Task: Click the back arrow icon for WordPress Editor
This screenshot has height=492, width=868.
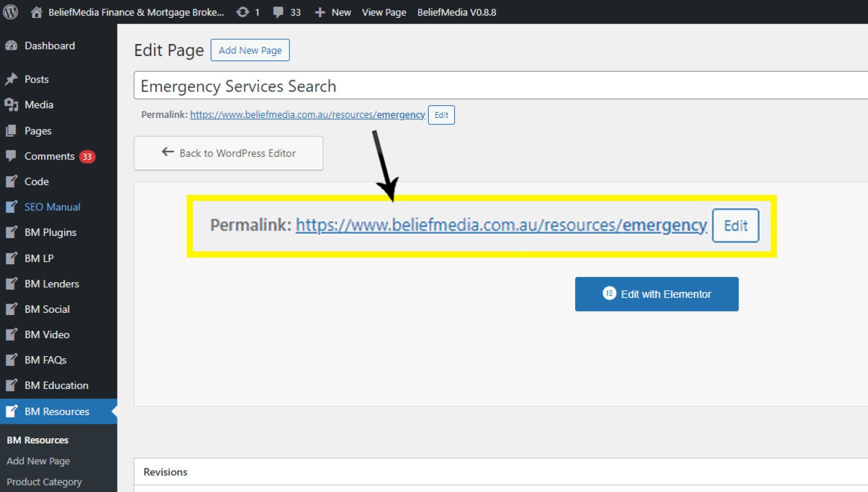Action: pyautogui.click(x=168, y=152)
